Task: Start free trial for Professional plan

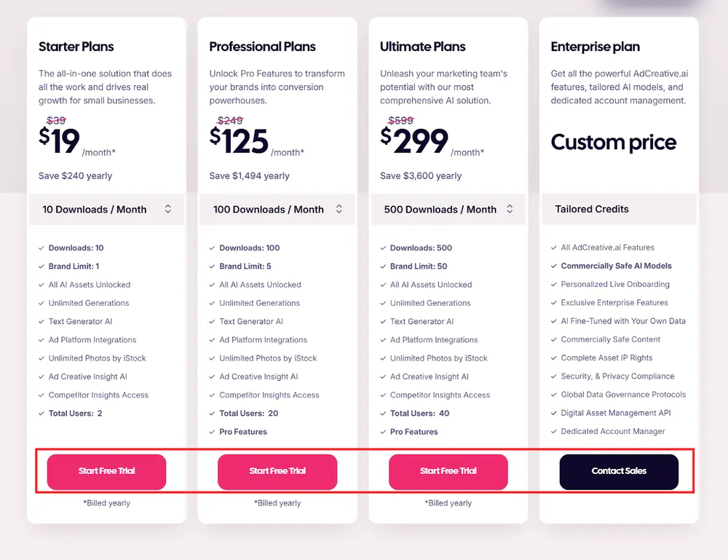Action: (x=277, y=472)
